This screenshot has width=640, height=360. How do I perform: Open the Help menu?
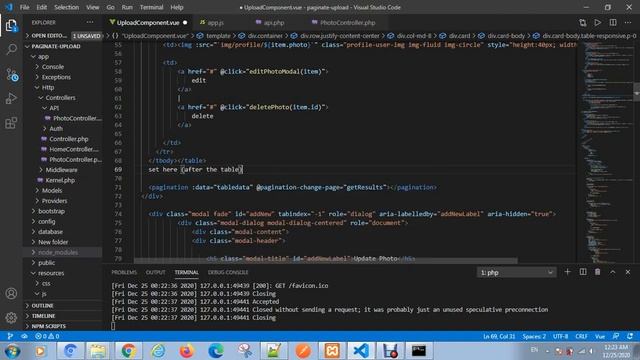click(x=177, y=7)
